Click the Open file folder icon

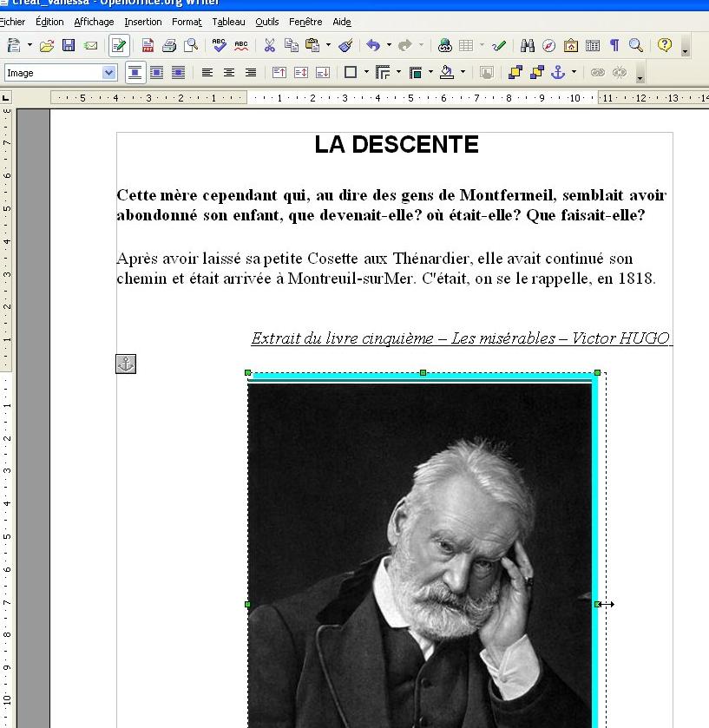point(47,45)
